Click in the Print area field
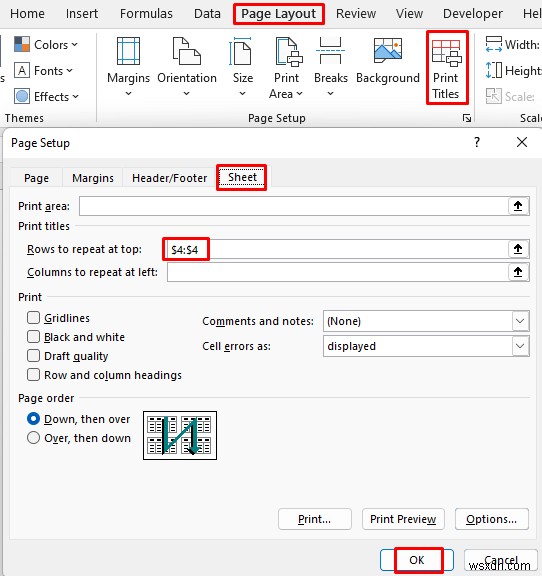This screenshot has height=576, width=542. point(294,206)
